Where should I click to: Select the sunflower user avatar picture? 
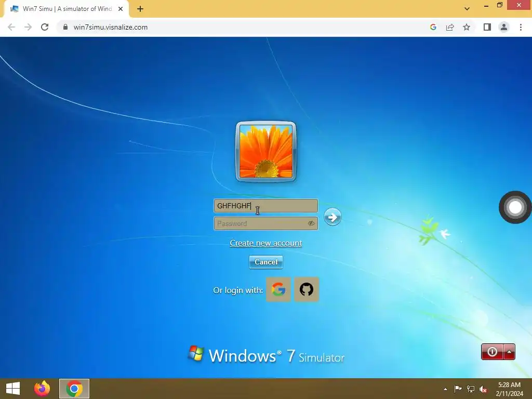(x=266, y=151)
